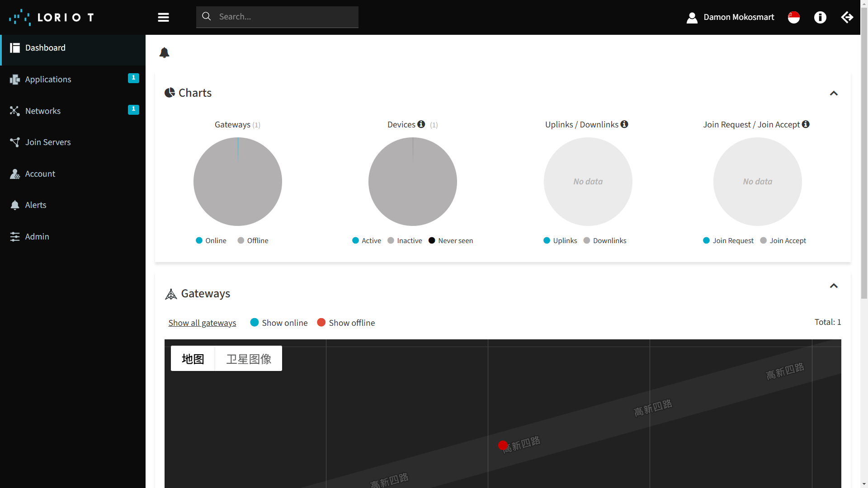
Task: Toggle Show online gateways filter
Action: (x=279, y=323)
